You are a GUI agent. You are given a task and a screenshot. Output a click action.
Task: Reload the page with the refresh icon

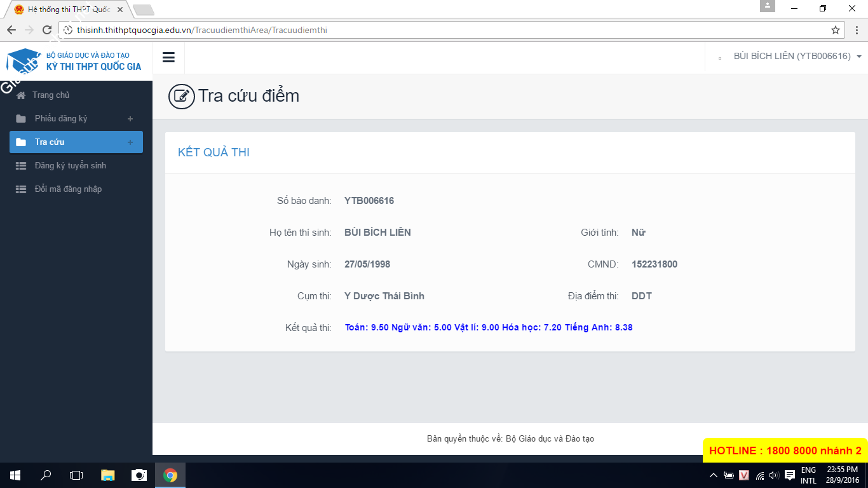click(46, 30)
